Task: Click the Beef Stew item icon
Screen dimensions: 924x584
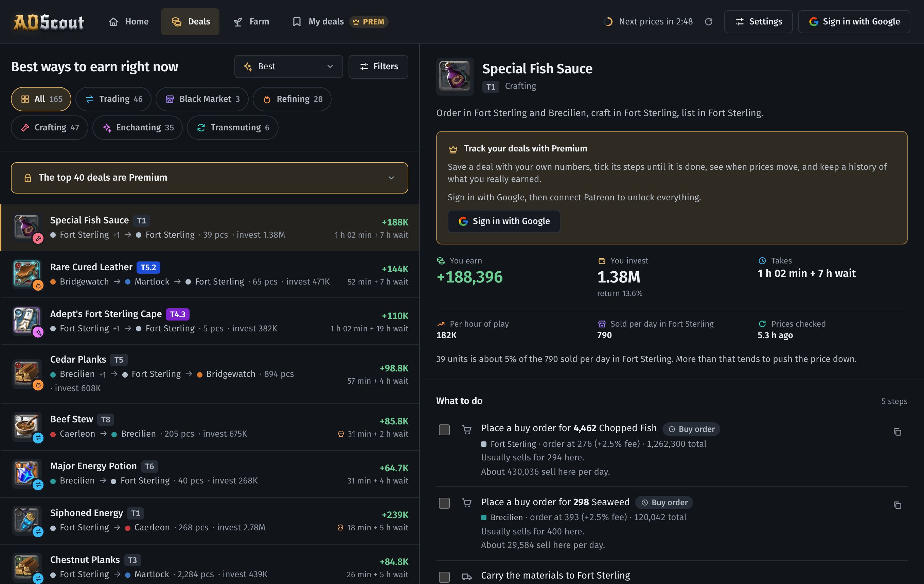Action: (x=26, y=426)
